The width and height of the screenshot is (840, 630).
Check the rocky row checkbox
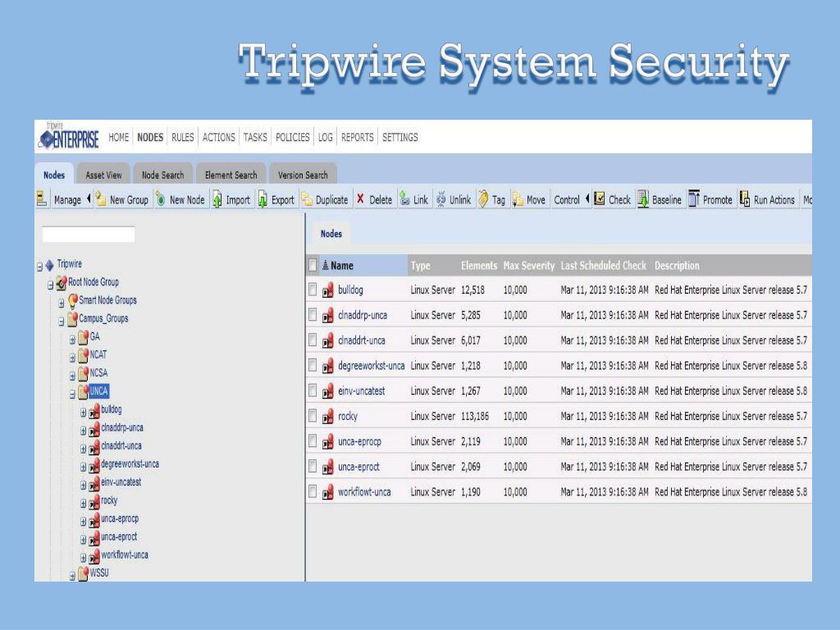pyautogui.click(x=313, y=416)
